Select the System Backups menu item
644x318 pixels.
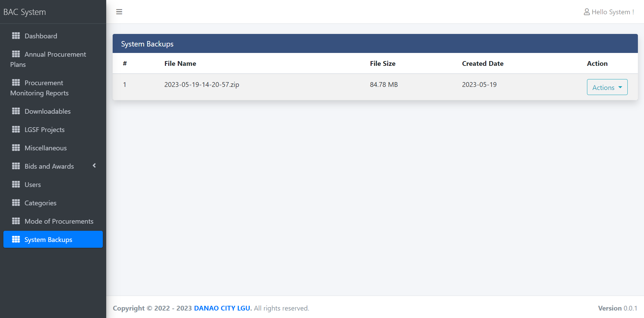[x=53, y=239]
